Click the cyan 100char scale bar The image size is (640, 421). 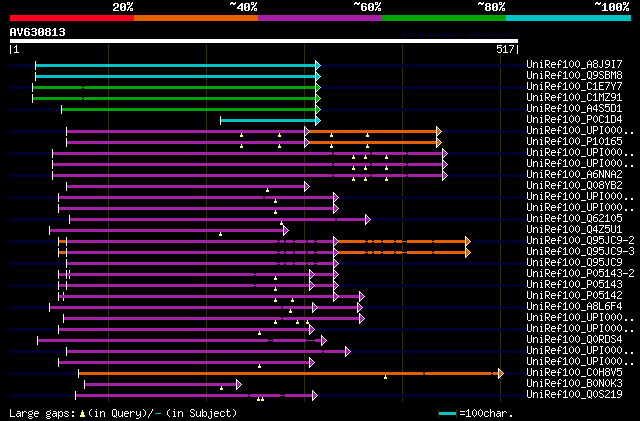click(447, 414)
